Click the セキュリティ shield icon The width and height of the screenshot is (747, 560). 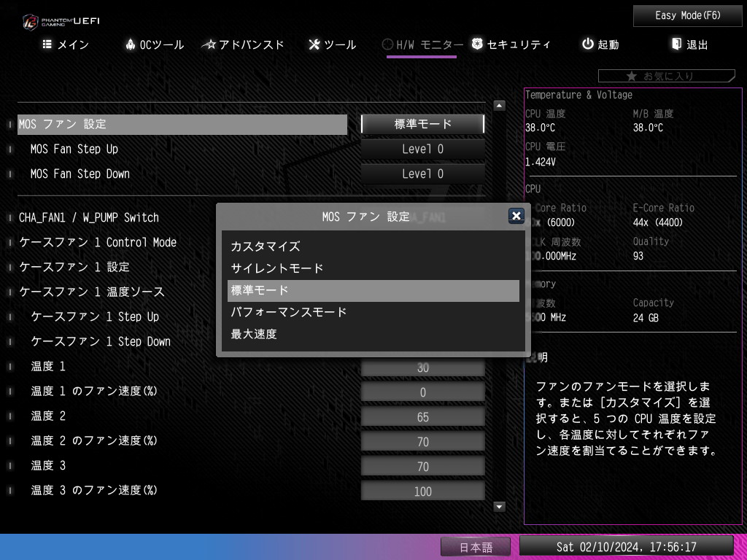477,44
